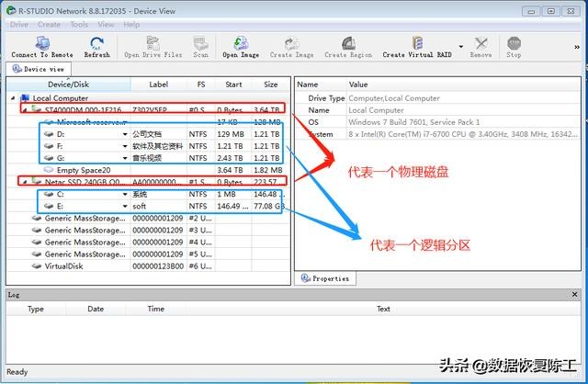Open the Help menu
Viewport: 588px width, 384px height.
coord(131,25)
